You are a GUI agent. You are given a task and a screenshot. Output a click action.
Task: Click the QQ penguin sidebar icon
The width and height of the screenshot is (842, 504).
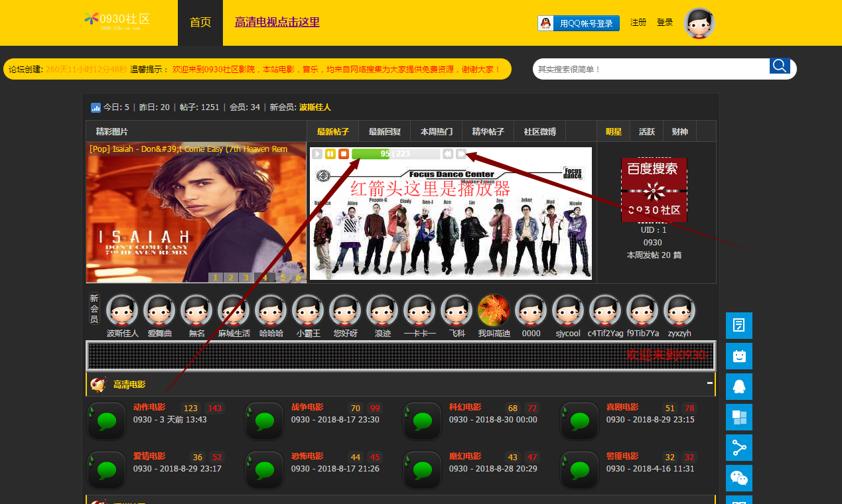pos(739,387)
